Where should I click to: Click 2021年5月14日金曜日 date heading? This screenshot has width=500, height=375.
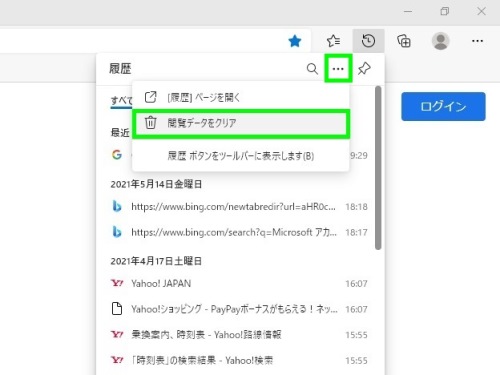156,184
